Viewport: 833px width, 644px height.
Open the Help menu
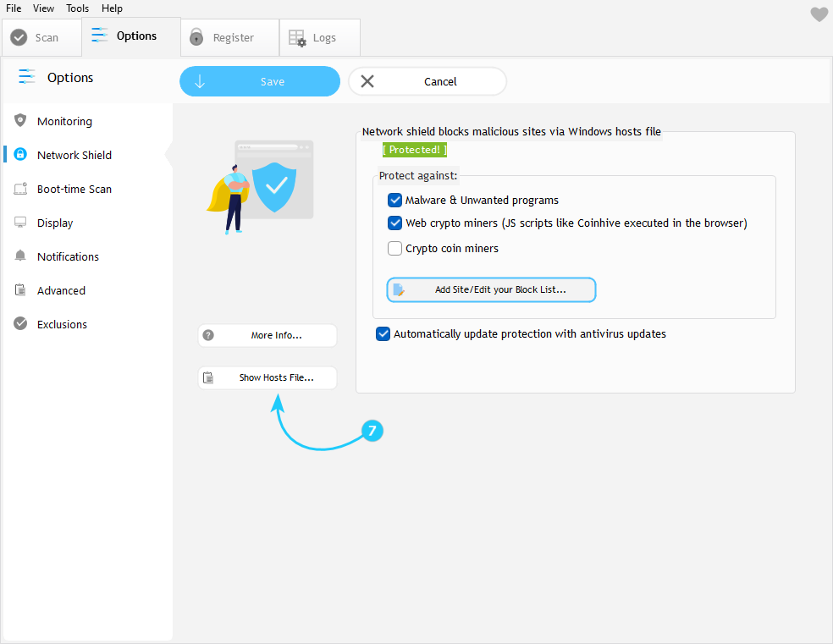tap(112, 8)
